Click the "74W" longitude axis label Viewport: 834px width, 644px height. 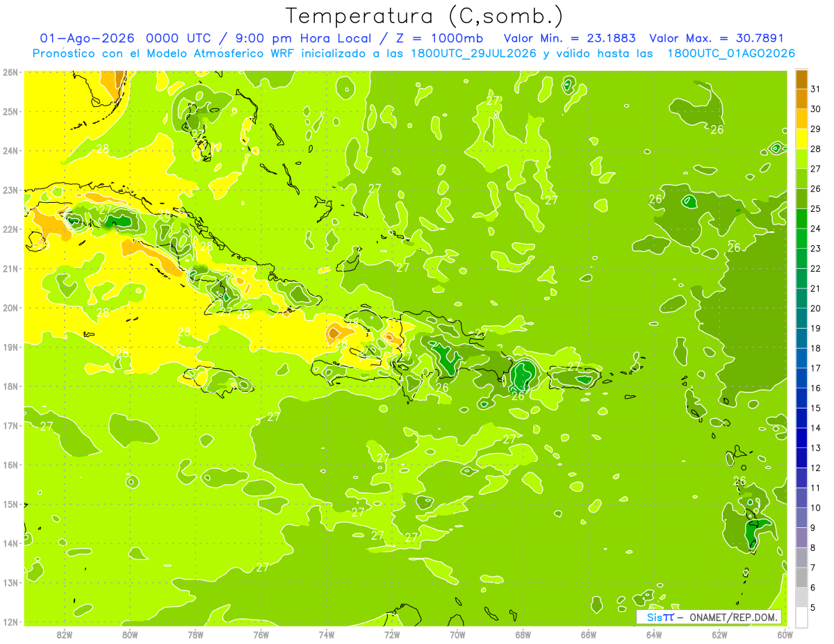(327, 634)
